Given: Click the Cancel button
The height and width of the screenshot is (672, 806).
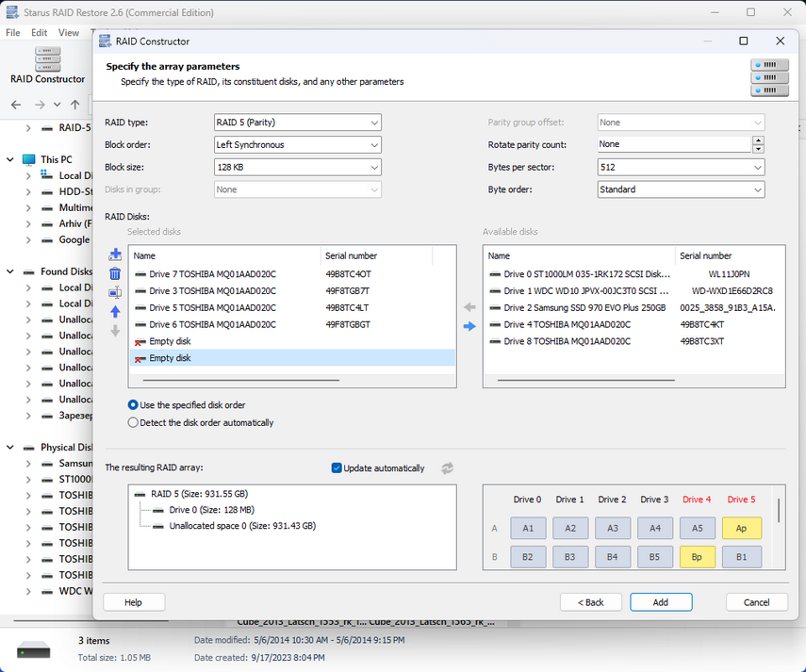Looking at the screenshot, I should [x=757, y=602].
